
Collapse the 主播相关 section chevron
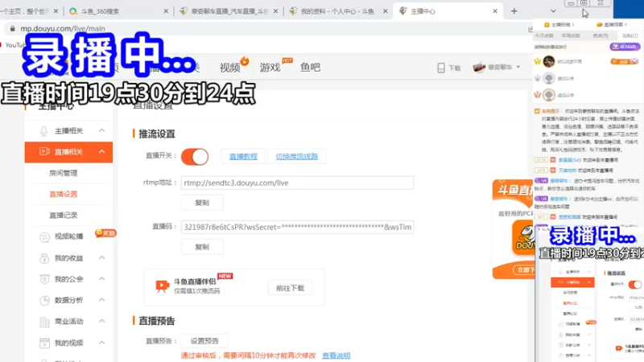[102, 130]
